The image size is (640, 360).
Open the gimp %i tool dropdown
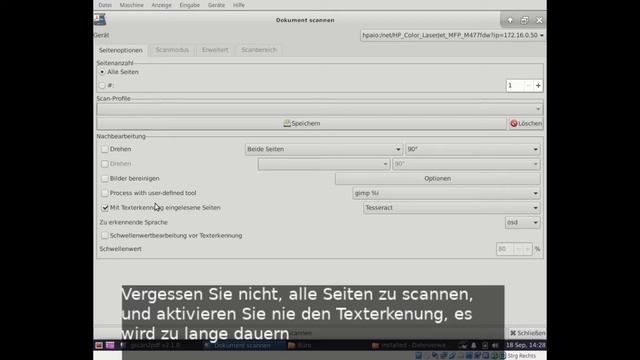coord(446,193)
